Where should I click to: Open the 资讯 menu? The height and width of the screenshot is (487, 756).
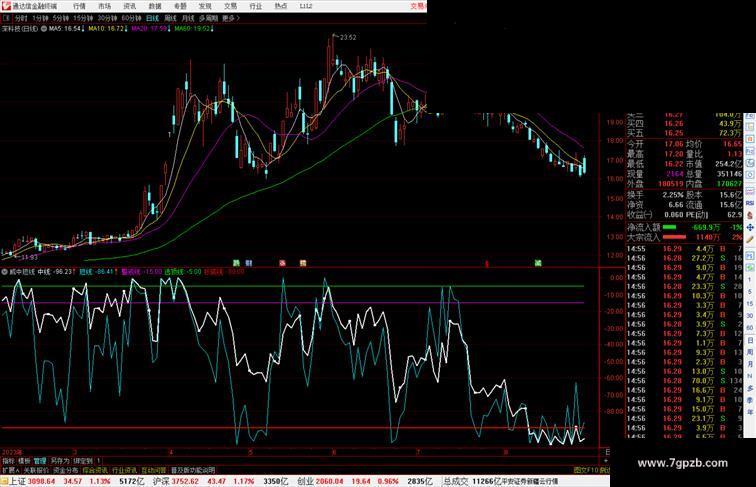point(129,6)
